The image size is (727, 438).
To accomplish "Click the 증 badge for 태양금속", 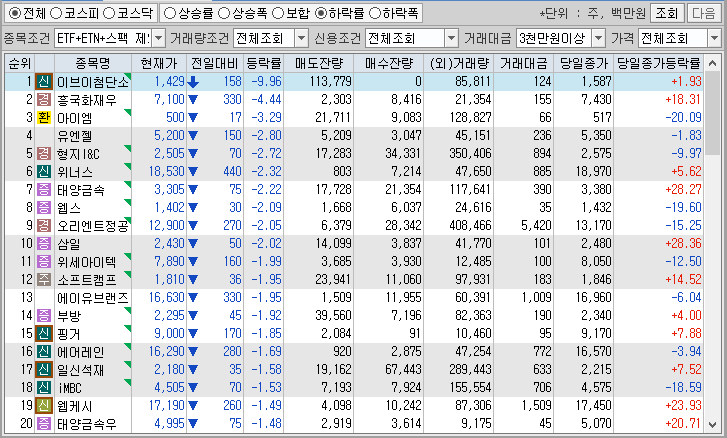I will pos(44,190).
